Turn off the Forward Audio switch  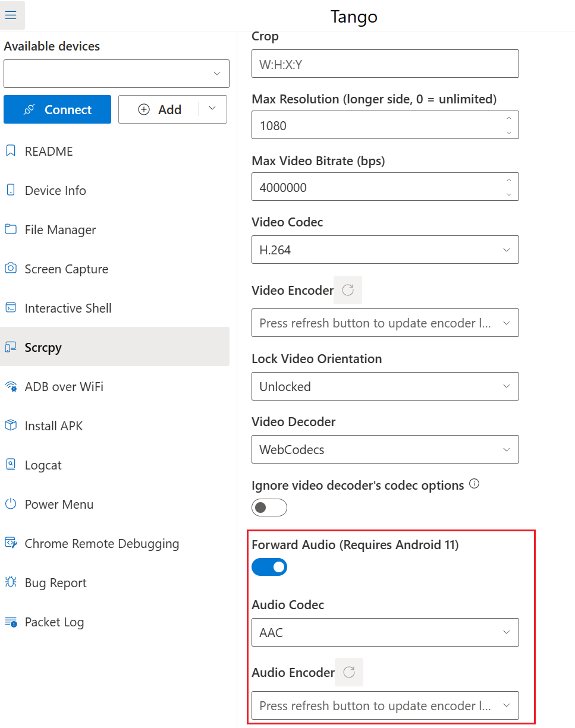click(x=269, y=567)
